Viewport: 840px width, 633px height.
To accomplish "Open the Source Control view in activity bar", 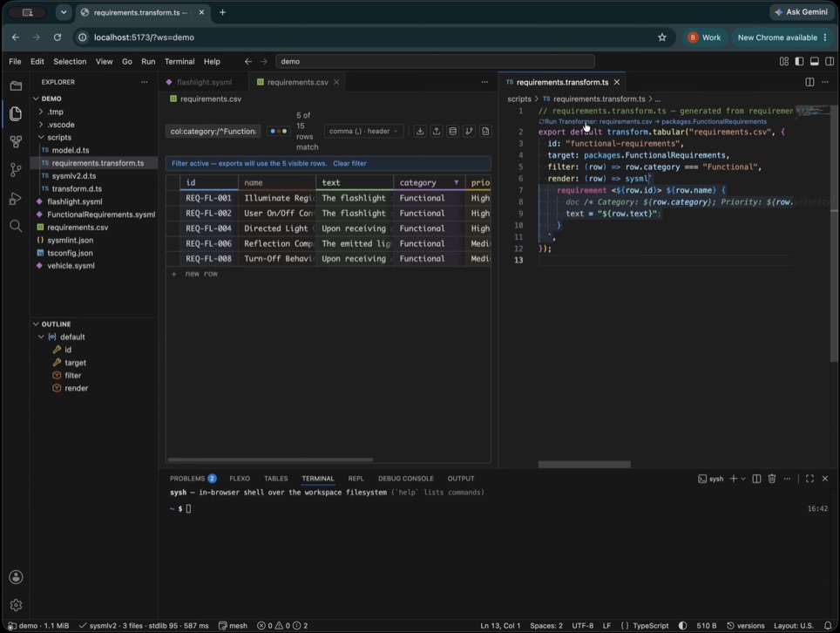I will (x=16, y=170).
